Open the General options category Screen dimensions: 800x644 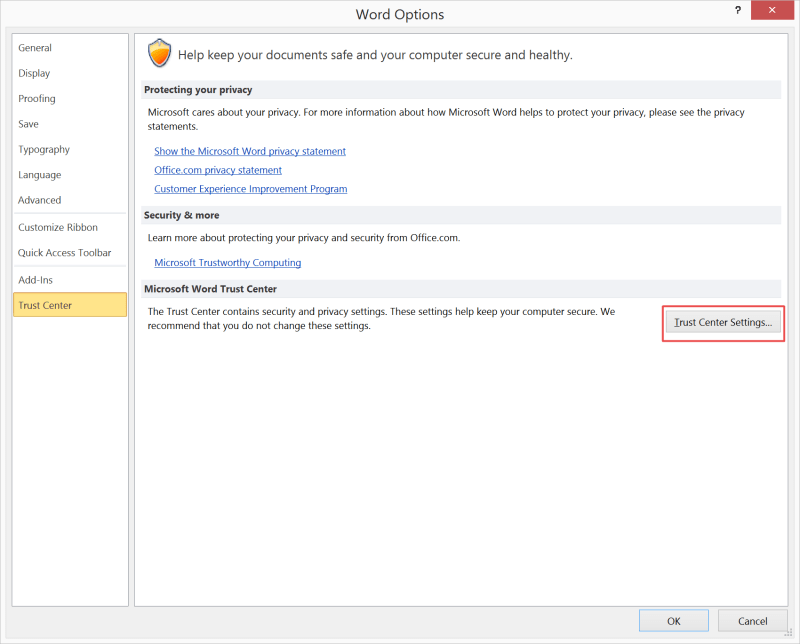(x=35, y=48)
